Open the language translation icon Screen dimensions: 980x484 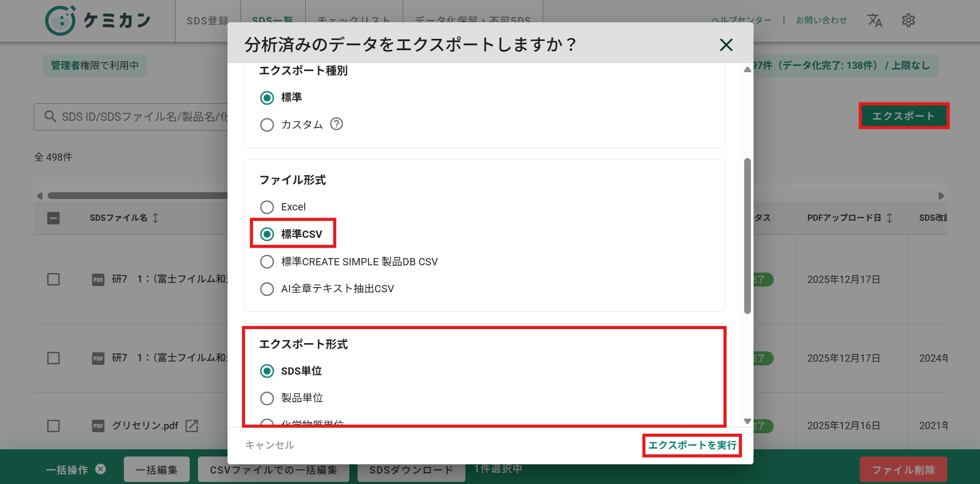[x=875, y=20]
